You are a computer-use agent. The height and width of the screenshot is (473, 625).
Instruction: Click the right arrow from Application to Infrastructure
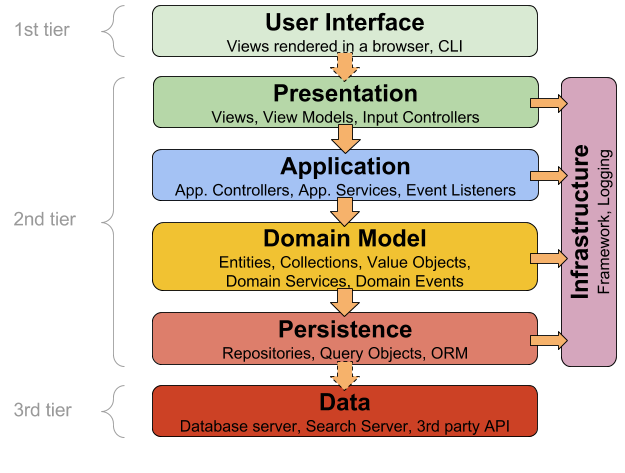547,176
